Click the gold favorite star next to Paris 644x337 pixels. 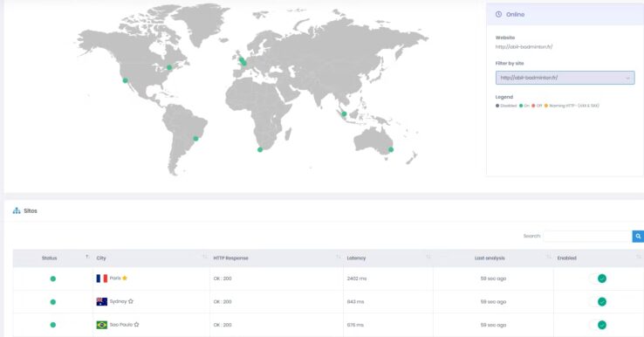click(125, 279)
